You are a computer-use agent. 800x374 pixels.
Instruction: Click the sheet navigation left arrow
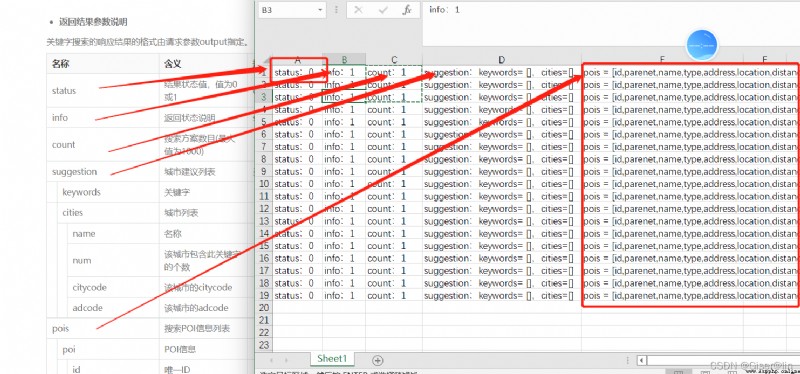[x=271, y=360]
